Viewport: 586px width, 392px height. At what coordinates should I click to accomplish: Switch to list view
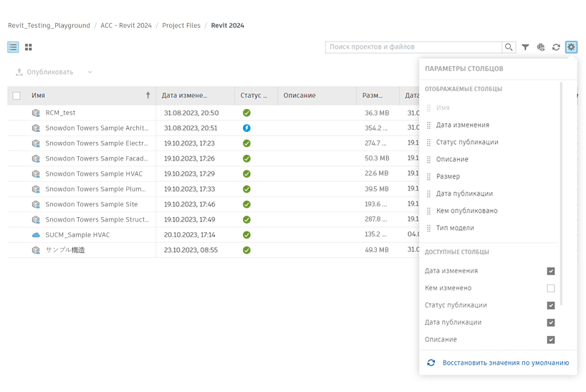13,47
